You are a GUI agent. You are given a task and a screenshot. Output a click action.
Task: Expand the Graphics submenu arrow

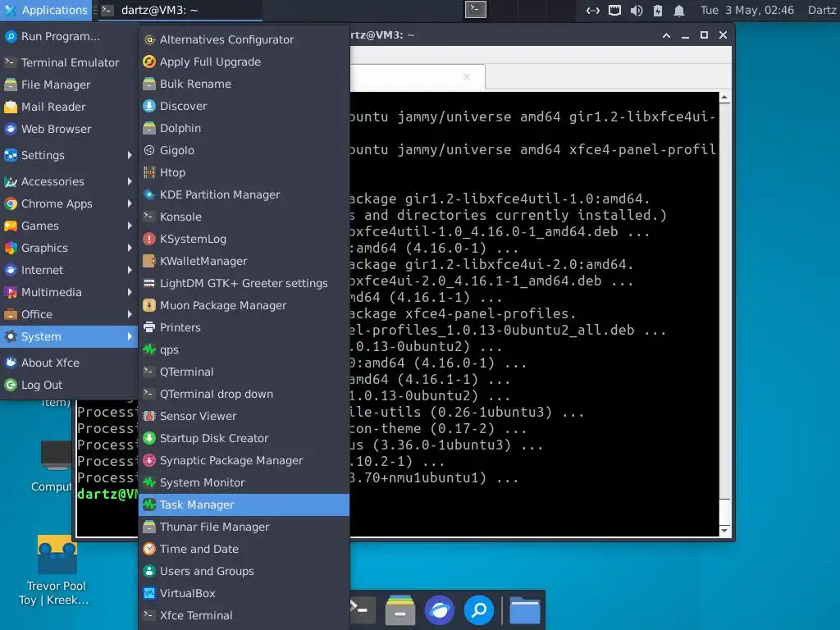[130, 248]
